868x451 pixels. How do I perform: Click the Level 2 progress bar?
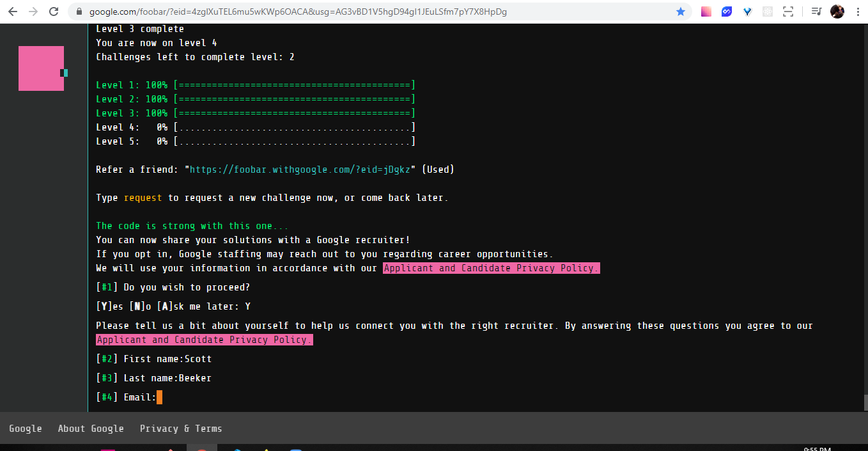click(x=294, y=99)
